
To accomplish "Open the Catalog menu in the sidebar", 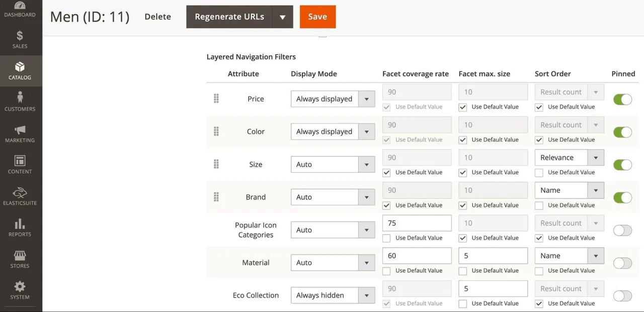I will pyautogui.click(x=20, y=71).
